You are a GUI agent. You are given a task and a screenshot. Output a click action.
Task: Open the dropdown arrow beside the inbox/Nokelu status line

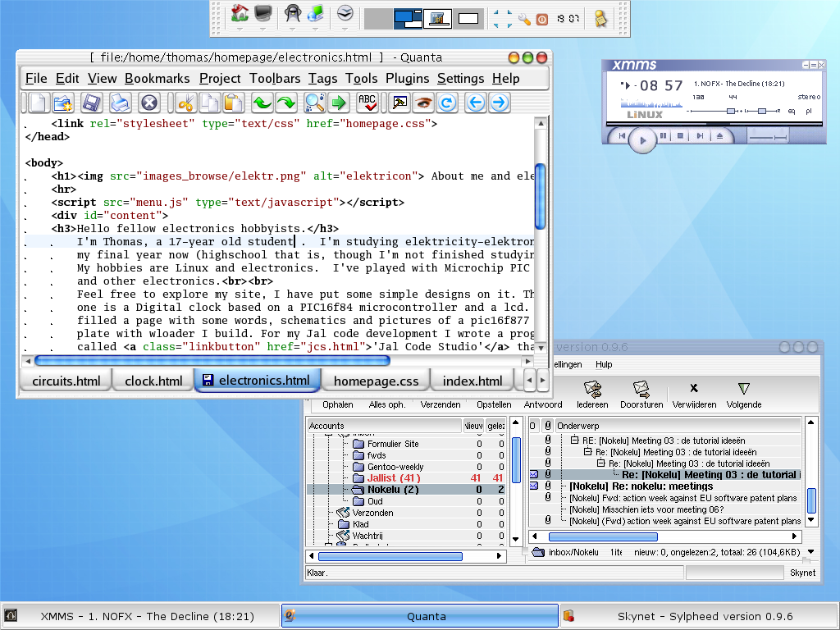point(811,552)
